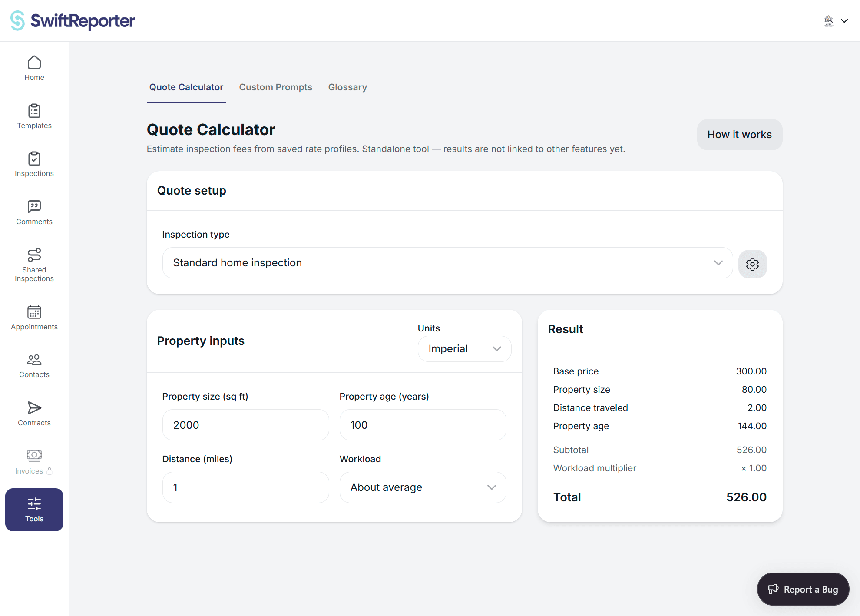
Task: Switch to the Glossary tab
Action: point(347,87)
